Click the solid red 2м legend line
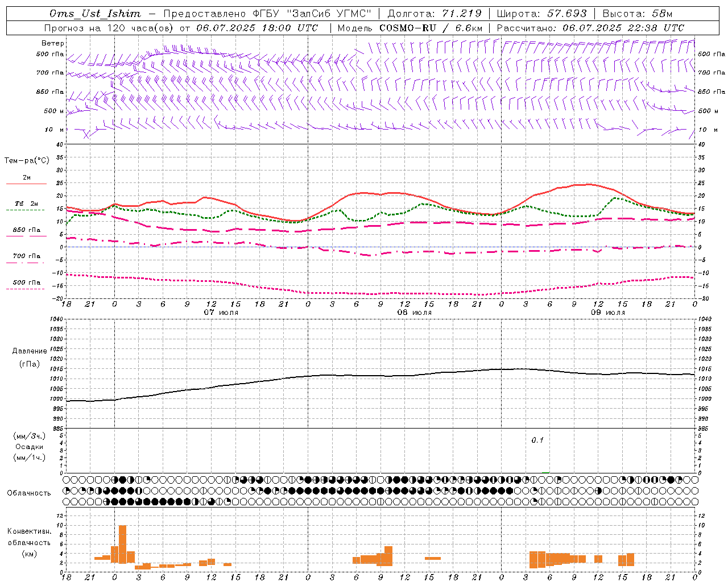 tap(26, 184)
